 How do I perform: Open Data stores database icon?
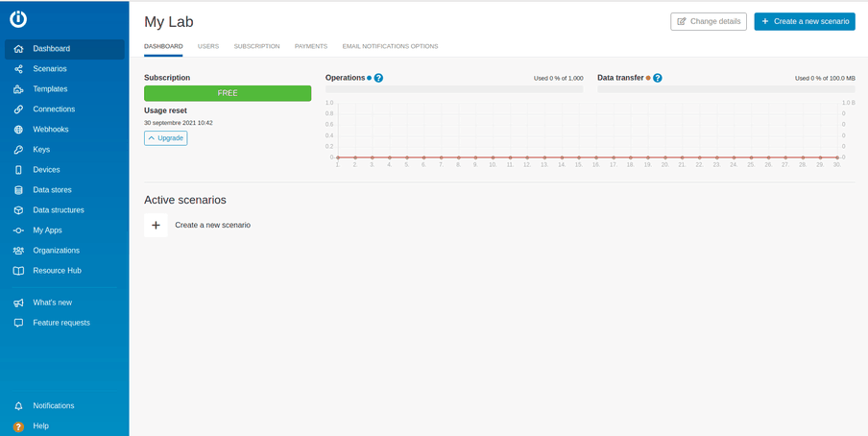pyautogui.click(x=18, y=190)
